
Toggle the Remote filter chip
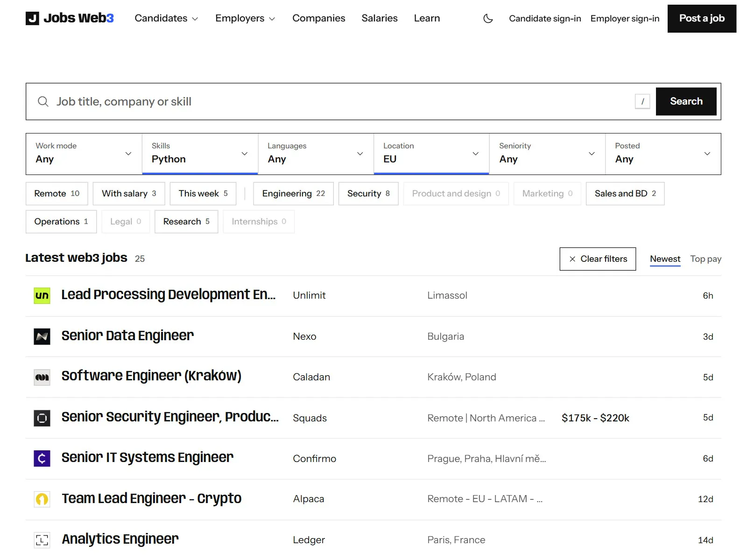pyautogui.click(x=57, y=194)
